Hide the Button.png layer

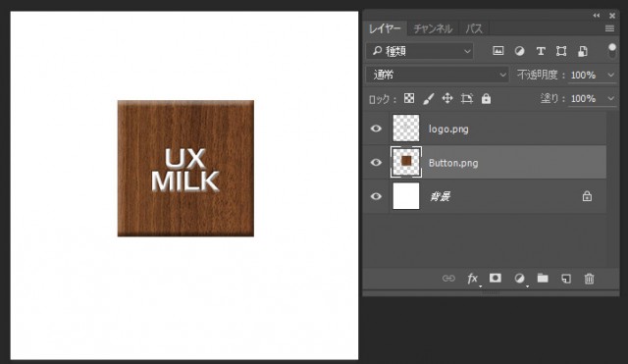pos(376,162)
